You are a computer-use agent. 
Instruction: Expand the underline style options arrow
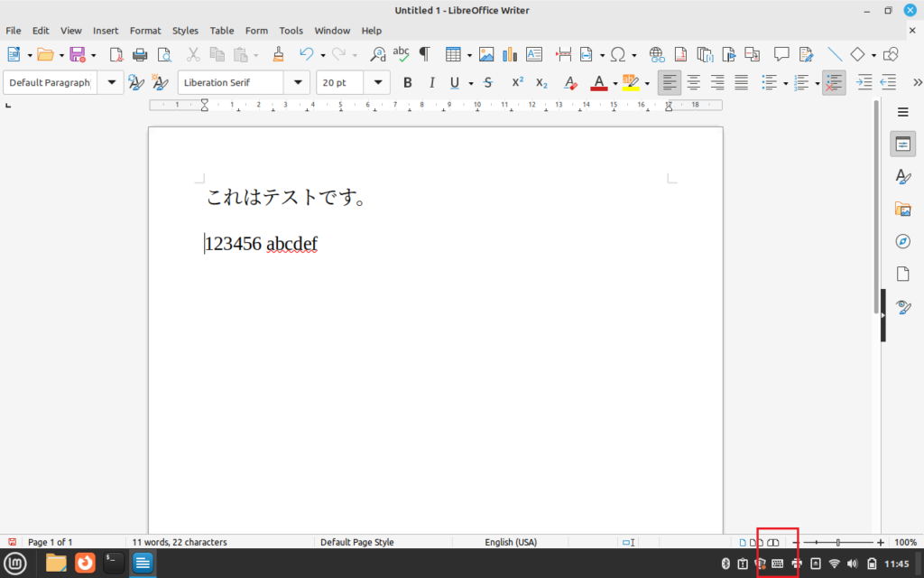[x=471, y=83]
